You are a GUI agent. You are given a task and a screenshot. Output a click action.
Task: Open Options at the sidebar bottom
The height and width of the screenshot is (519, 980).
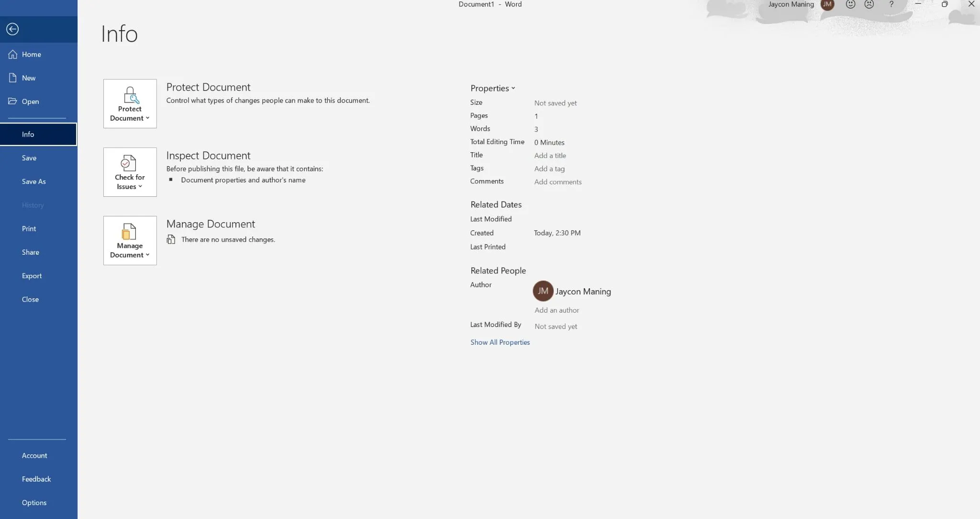tap(34, 503)
